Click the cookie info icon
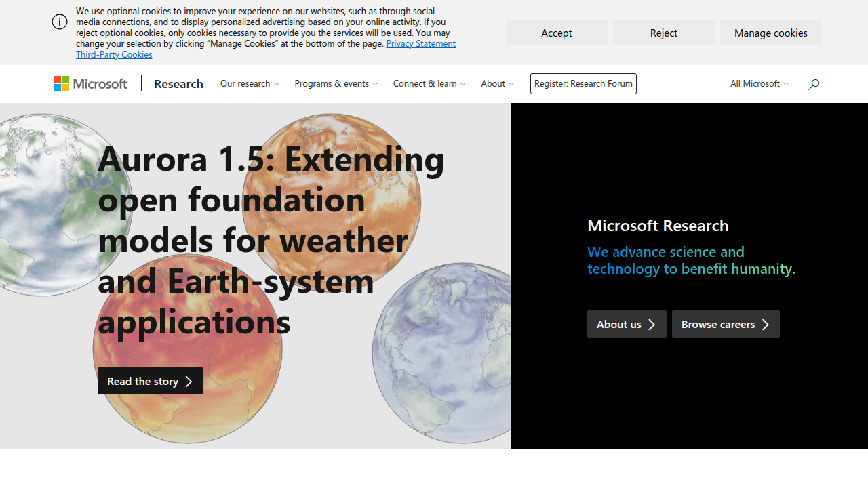The image size is (868, 488). (60, 22)
